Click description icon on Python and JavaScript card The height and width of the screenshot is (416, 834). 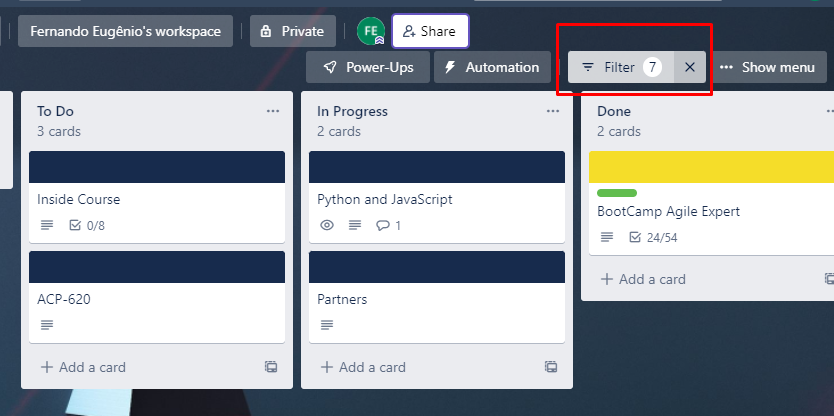[355, 225]
